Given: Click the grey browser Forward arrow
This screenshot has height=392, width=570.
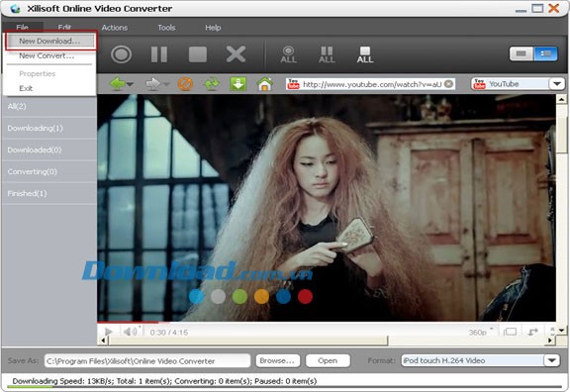Looking at the screenshot, I should pos(152,84).
